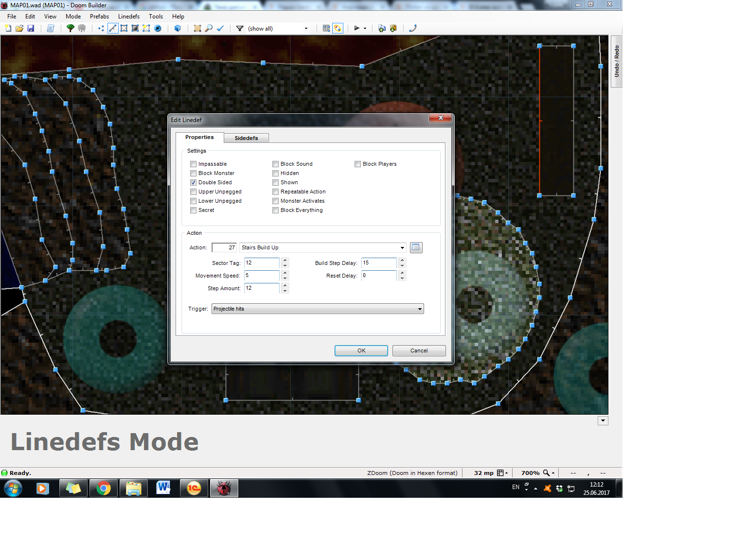
Task: Increase Movement Speed with up stepper
Action: pos(285,273)
